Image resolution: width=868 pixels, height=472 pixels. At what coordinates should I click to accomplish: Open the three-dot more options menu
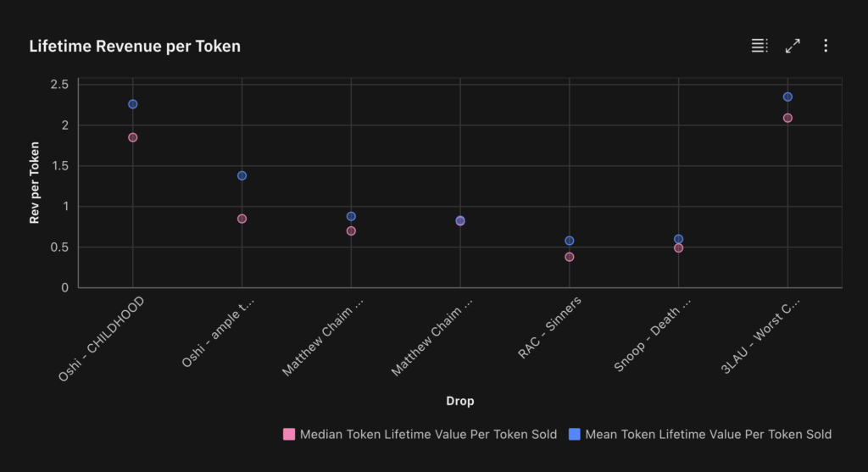pos(826,46)
